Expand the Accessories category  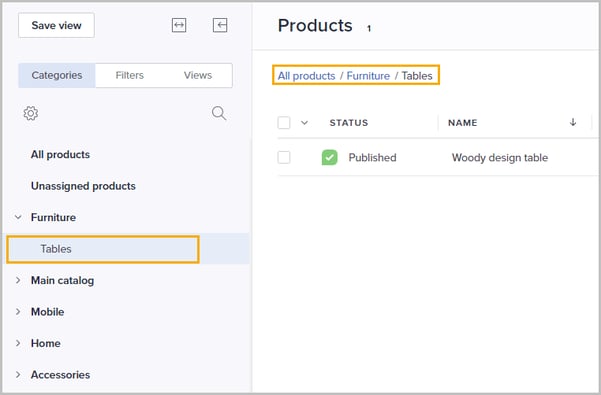(18, 375)
